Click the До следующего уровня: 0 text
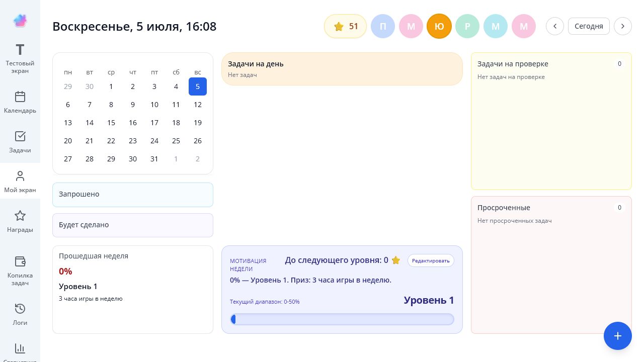Viewport: 644px width, 362px height. click(337, 260)
